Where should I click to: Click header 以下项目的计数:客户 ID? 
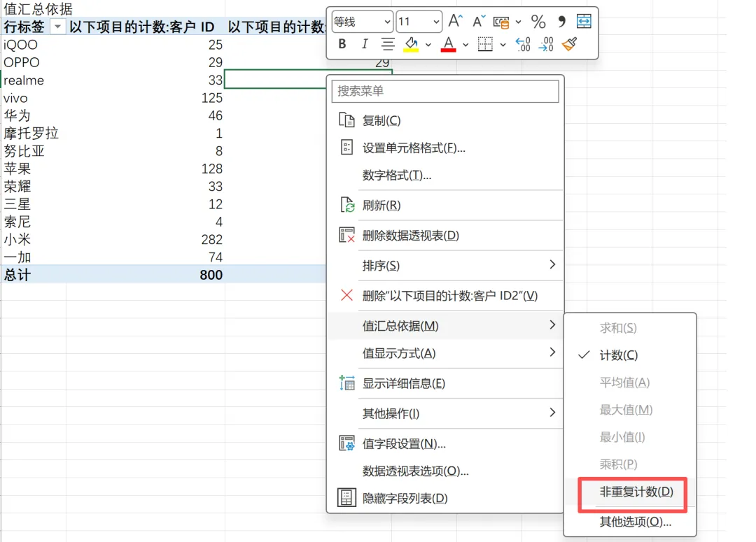pyautogui.click(x=141, y=27)
